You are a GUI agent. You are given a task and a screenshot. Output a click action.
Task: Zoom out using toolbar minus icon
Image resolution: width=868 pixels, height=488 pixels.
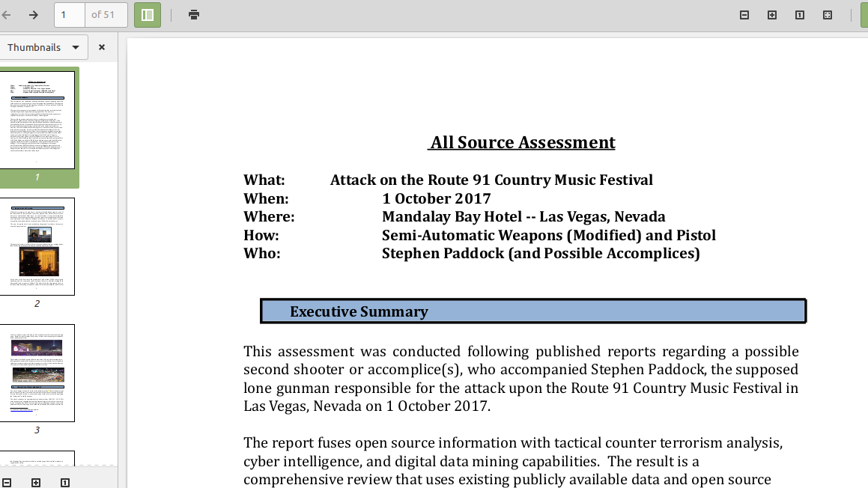(x=744, y=15)
